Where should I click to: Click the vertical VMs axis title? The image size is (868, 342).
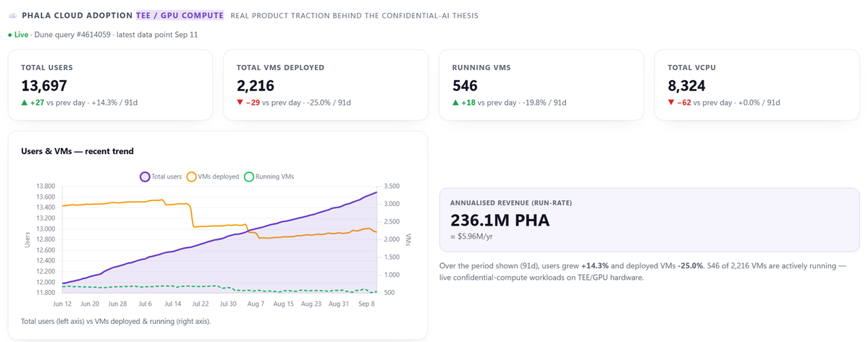click(x=407, y=240)
